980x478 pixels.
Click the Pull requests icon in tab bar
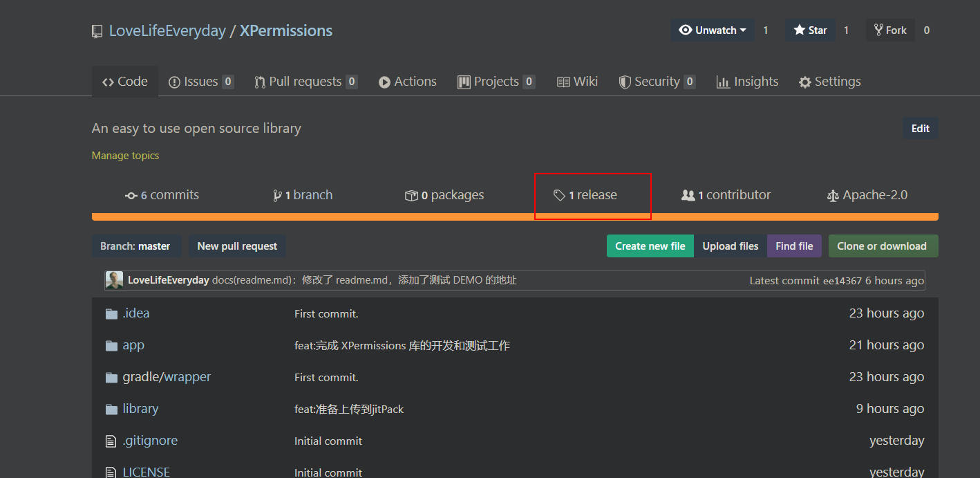pyautogui.click(x=260, y=82)
